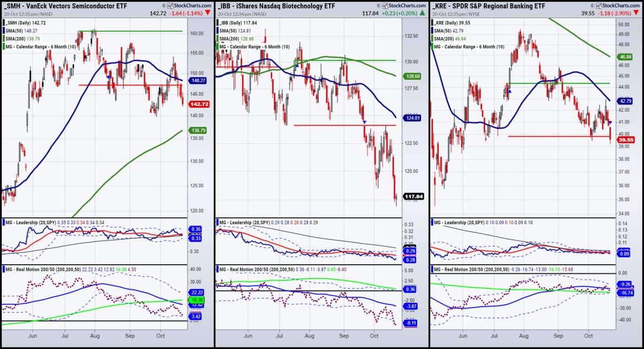The image size is (644, 349).
Task: Open the StockCharts.com link on the IBB panel
Action: pyautogui.click(x=406, y=6)
